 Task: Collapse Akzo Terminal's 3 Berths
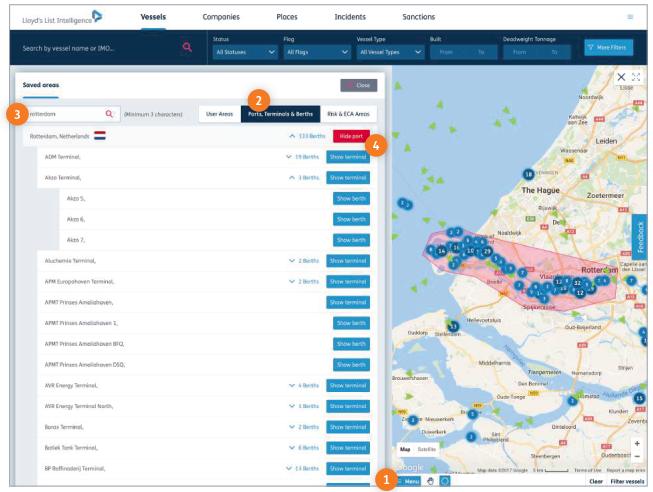click(304, 178)
